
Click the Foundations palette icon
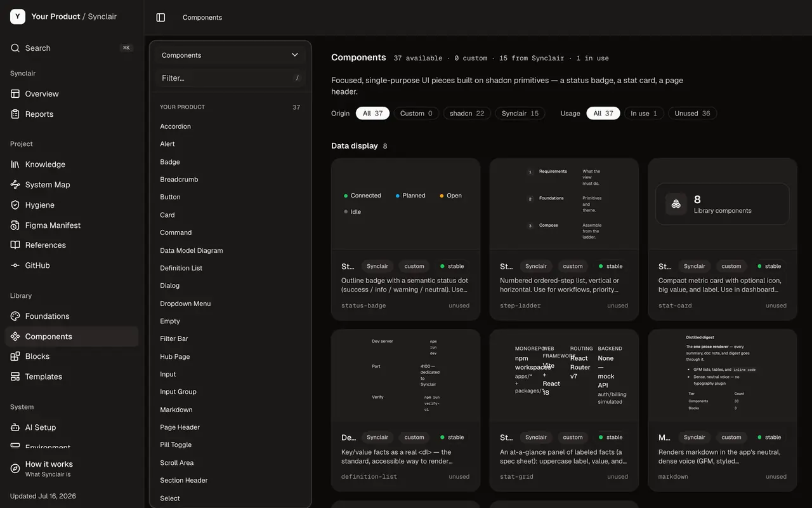(x=15, y=316)
